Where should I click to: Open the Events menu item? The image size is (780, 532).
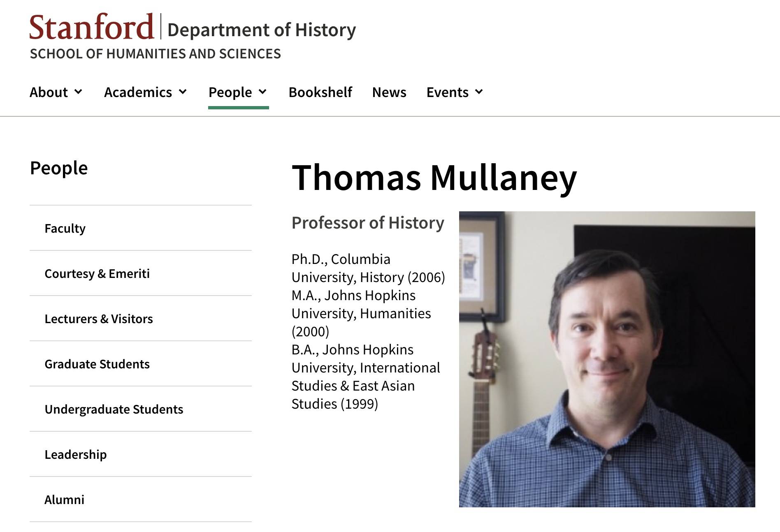coord(447,92)
